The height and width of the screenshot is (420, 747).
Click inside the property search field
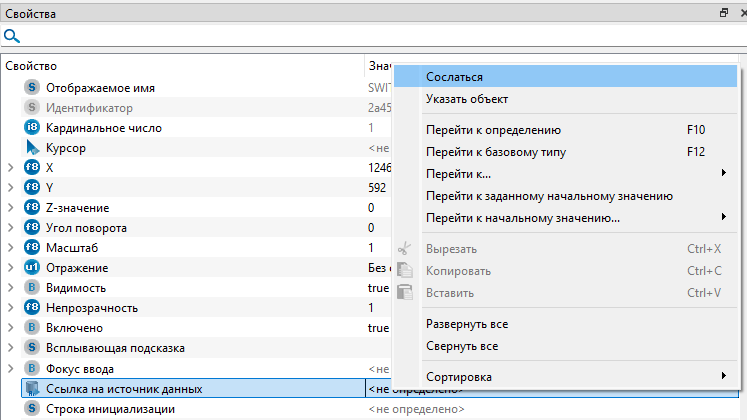click(380, 36)
